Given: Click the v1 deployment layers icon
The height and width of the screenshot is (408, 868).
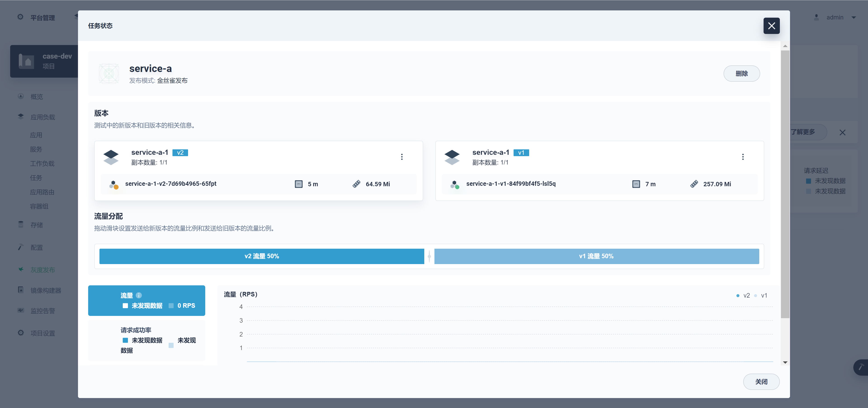Looking at the screenshot, I should [x=452, y=157].
